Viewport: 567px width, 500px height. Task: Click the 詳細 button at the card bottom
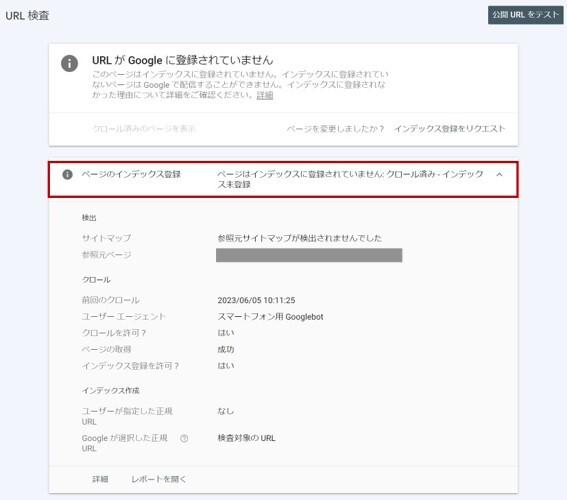click(x=100, y=479)
